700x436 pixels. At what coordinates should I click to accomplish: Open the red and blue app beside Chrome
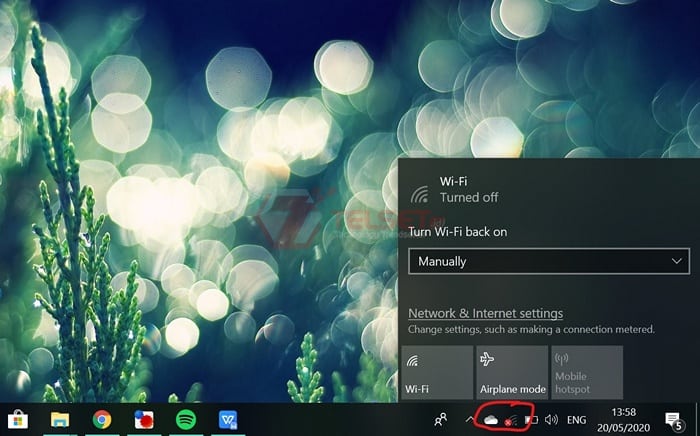144,420
